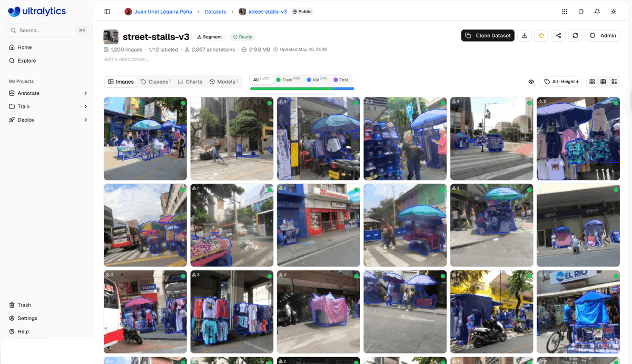Click the shield icon in top bar
Viewport: 632px width, 364px height.
581,12
